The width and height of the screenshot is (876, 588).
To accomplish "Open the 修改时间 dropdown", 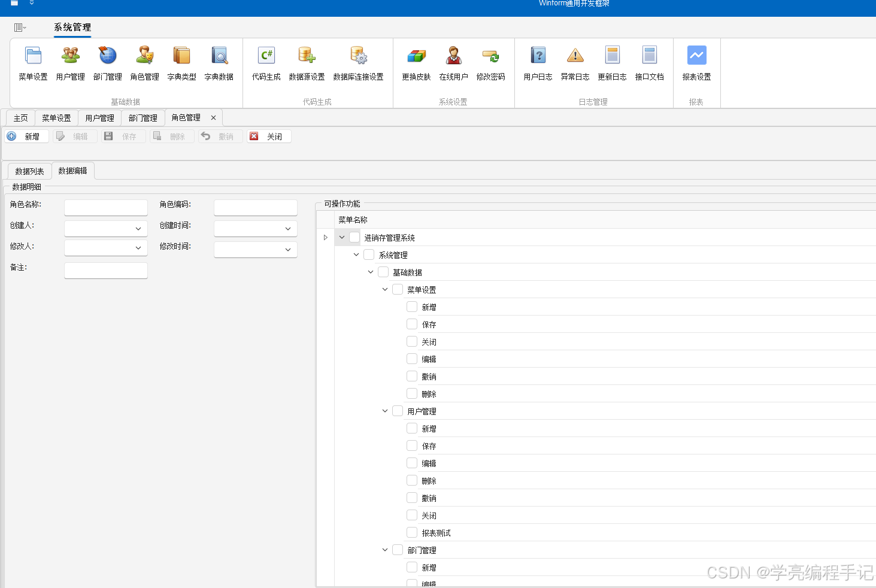I will (288, 250).
